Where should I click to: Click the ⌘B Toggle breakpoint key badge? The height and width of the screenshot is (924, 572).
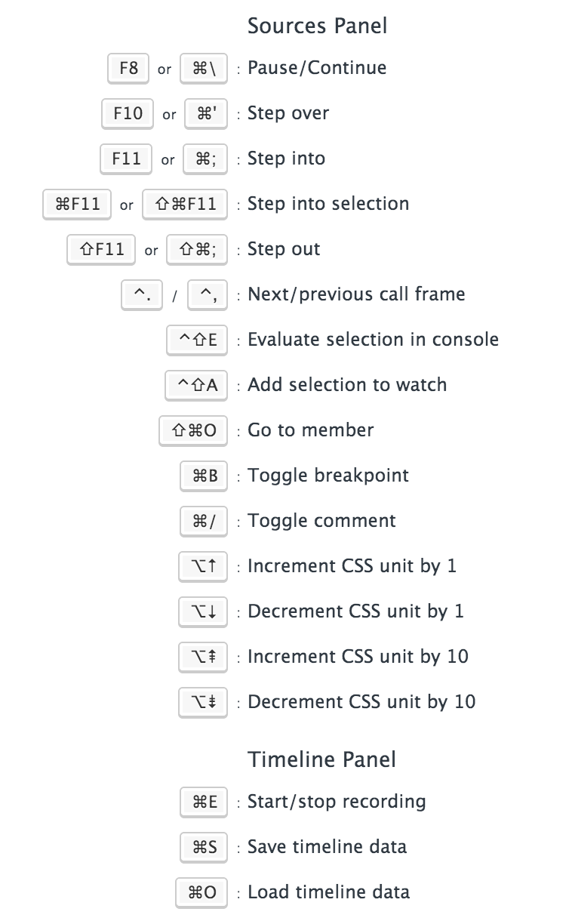205,476
